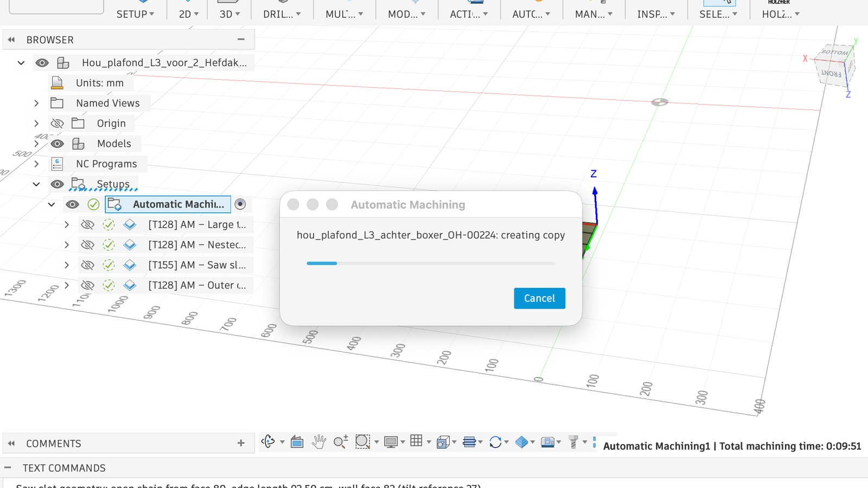Image resolution: width=868 pixels, height=488 pixels.
Task: Click the Units: mm ruler icon
Action: [57, 83]
